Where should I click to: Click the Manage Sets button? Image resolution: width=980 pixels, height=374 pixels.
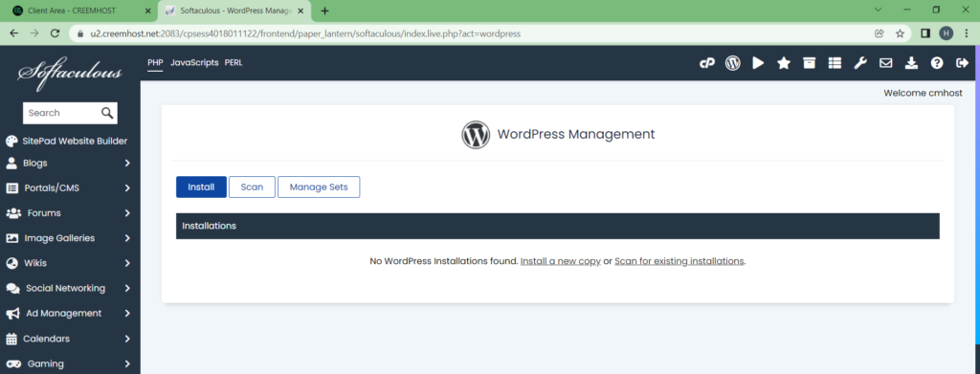[x=319, y=187]
